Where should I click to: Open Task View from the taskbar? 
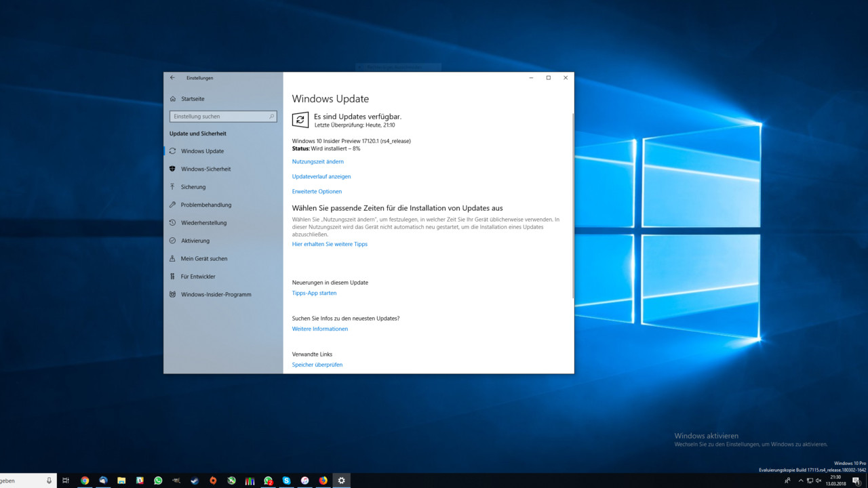point(66,481)
